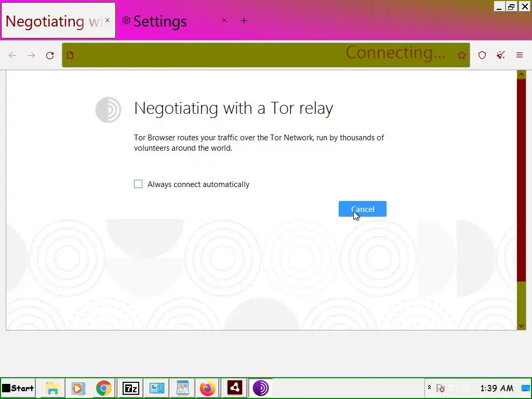The width and height of the screenshot is (532, 399).
Task: Click the settings gear icon on Settings tab
Action: tap(126, 21)
